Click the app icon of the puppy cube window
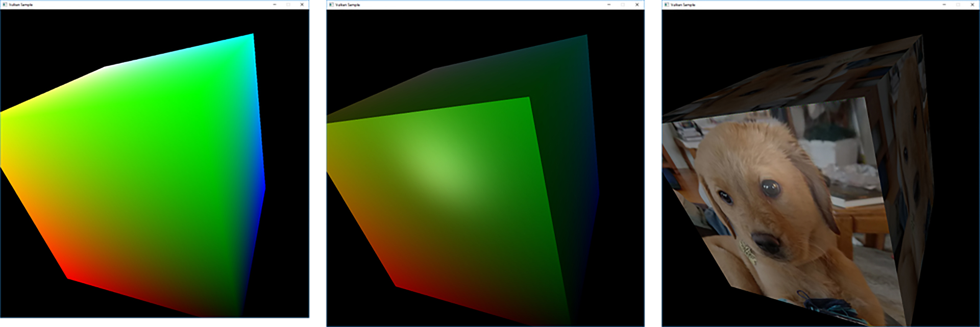The image size is (980, 327). point(667,5)
